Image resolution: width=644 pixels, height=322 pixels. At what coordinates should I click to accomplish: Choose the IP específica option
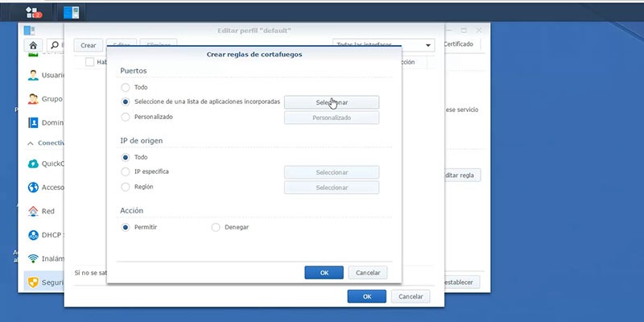coord(126,171)
